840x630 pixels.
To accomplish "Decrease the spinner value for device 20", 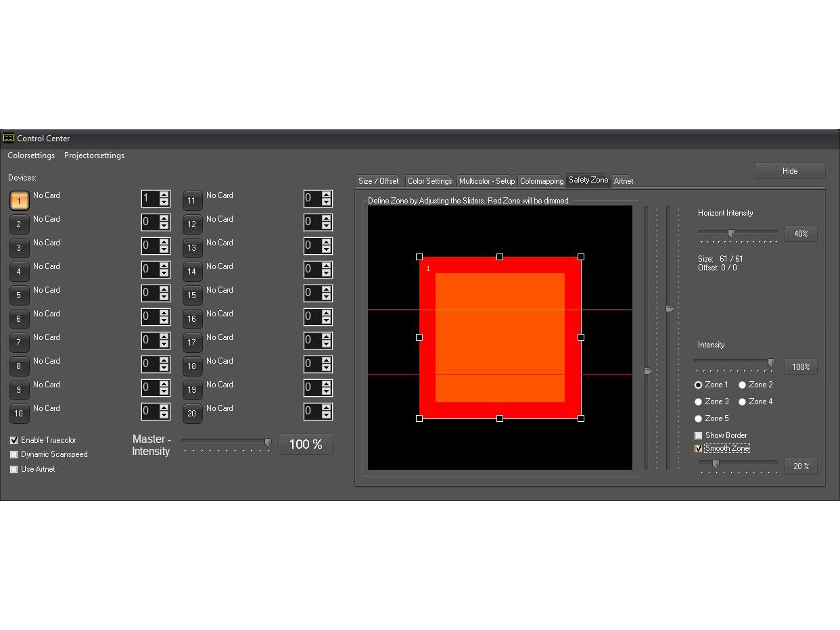I will [327, 416].
